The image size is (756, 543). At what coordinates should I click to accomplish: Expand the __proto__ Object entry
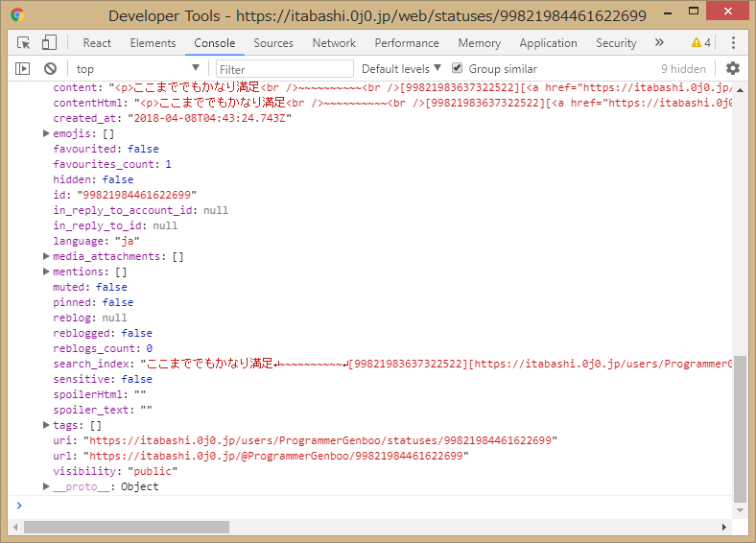[x=46, y=487]
